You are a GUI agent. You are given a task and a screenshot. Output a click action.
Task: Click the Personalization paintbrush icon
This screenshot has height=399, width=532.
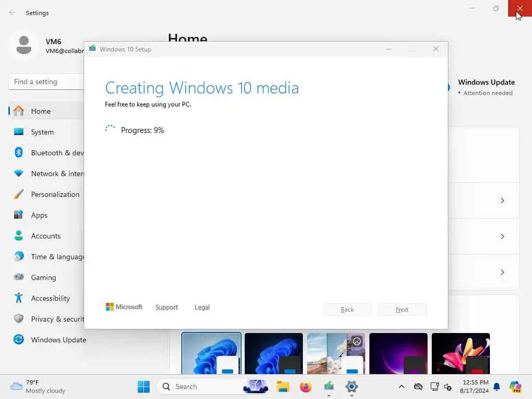tap(19, 194)
